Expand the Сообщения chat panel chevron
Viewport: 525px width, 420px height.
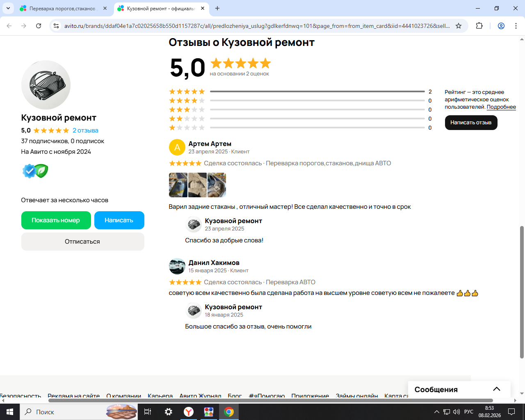tap(497, 389)
